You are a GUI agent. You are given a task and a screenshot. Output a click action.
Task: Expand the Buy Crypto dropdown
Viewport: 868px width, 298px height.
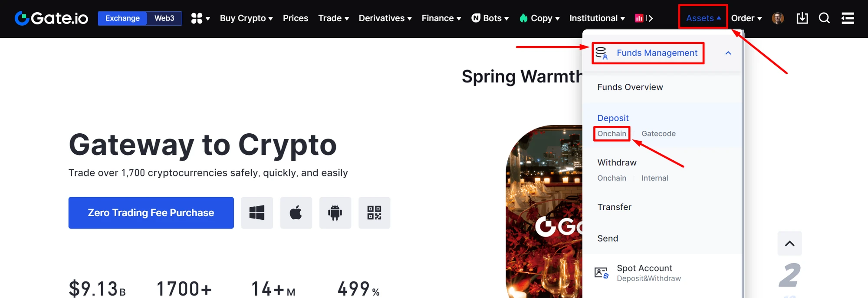(246, 18)
